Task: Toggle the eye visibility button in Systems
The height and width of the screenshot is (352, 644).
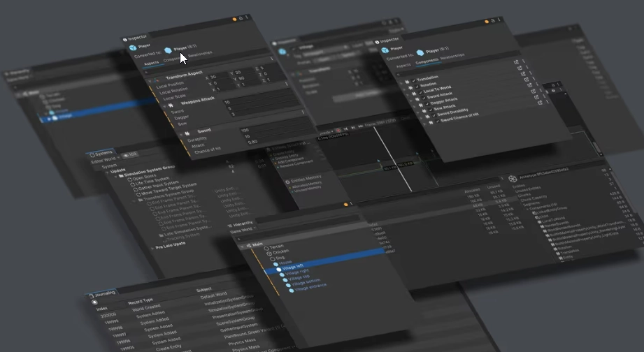Action: [130, 155]
